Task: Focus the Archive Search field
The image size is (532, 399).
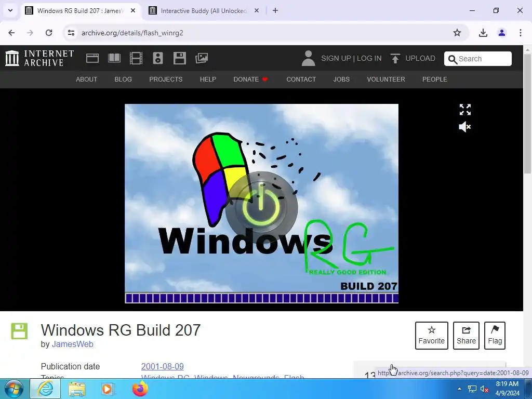Action: click(478, 59)
